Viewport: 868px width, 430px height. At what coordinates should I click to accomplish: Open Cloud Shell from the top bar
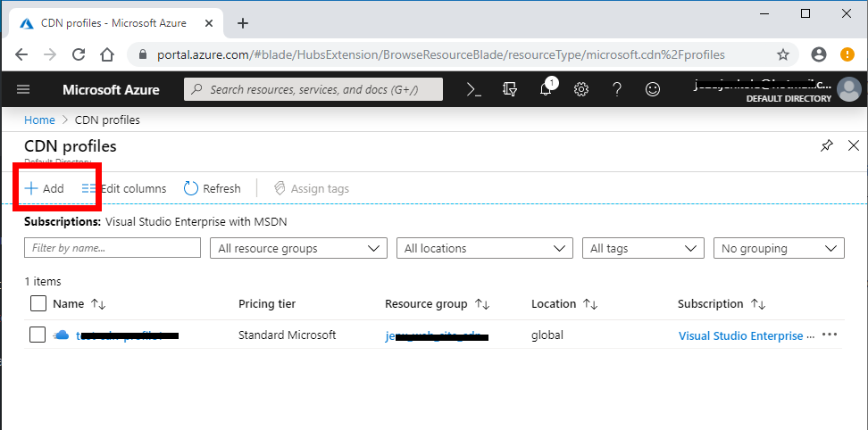click(x=474, y=89)
